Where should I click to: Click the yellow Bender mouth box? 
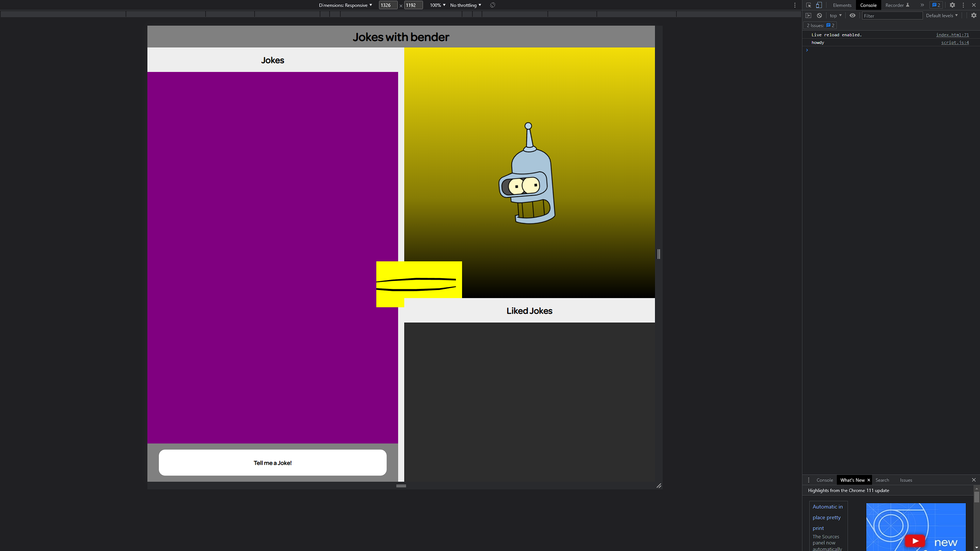click(419, 284)
